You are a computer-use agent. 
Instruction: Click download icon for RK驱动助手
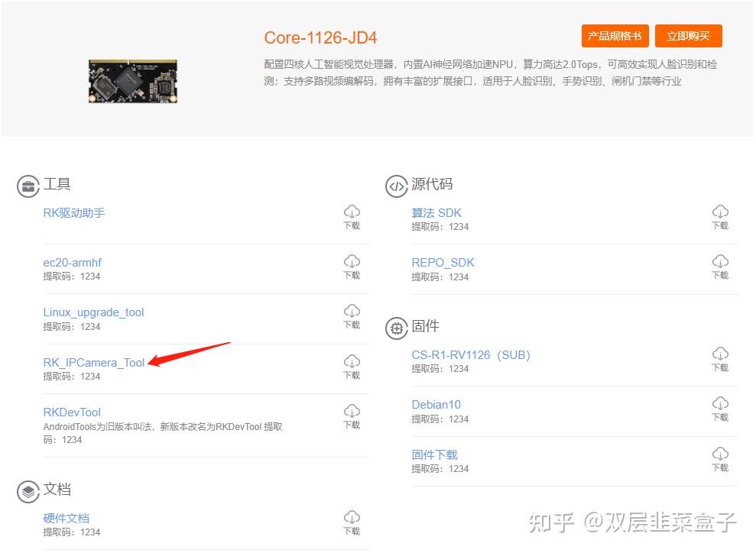point(352,212)
